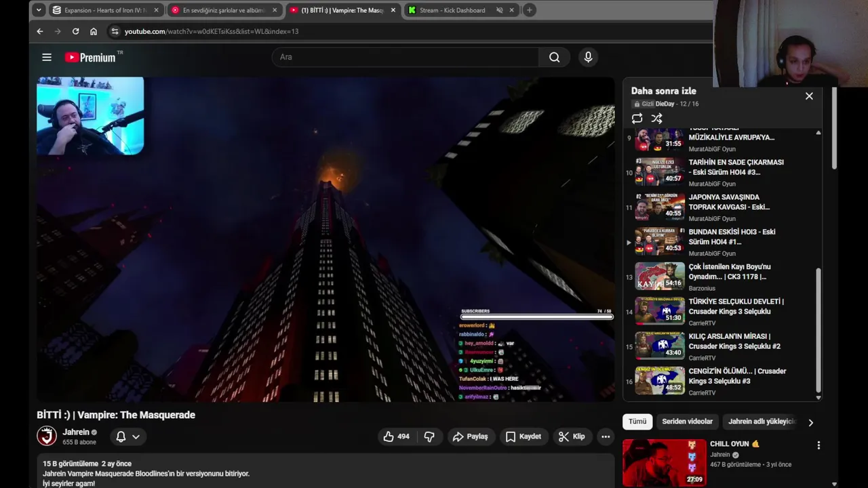Show next filter chips arrow
Viewport: 868px width, 488px height.
click(x=810, y=422)
